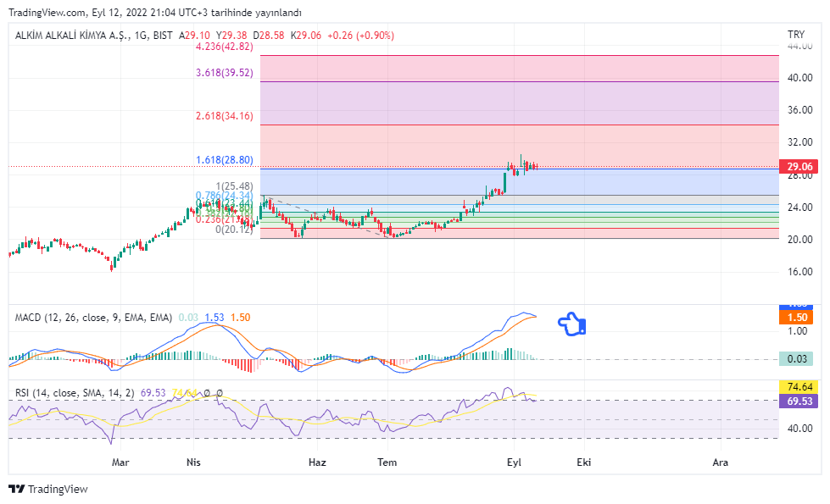Click the 40.00 label on RSI axis
Screen dimensions: 830x504
(x=799, y=429)
